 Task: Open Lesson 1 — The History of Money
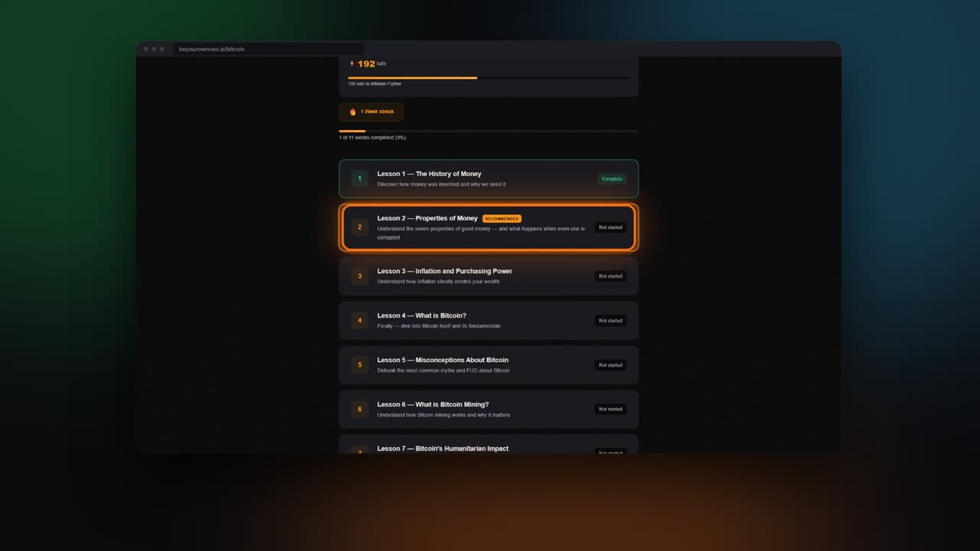[488, 179]
